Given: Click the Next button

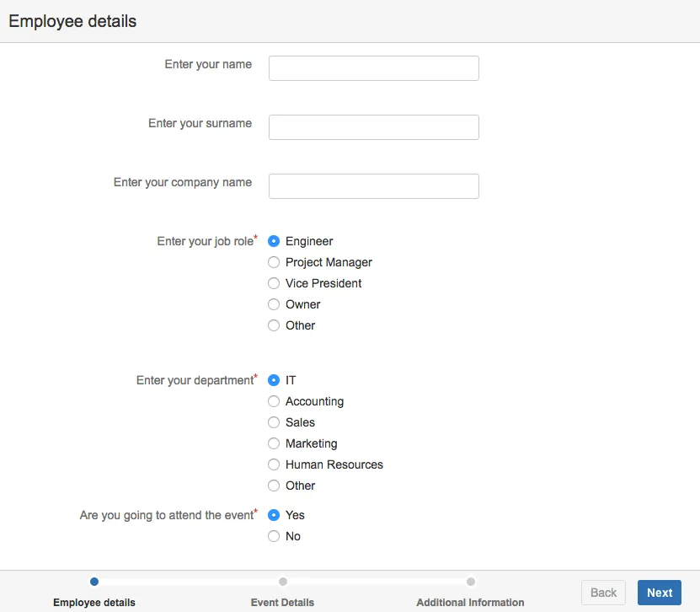Looking at the screenshot, I should [x=660, y=593].
